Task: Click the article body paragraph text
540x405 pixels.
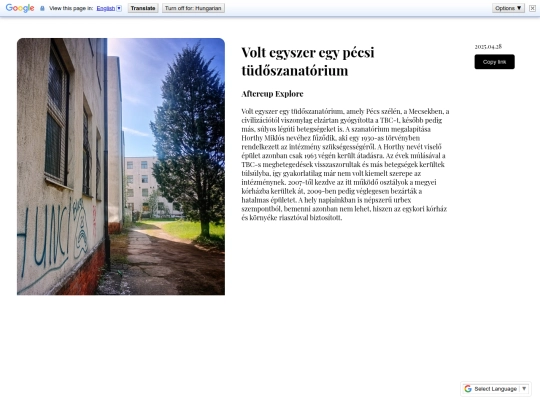Action: click(x=345, y=164)
